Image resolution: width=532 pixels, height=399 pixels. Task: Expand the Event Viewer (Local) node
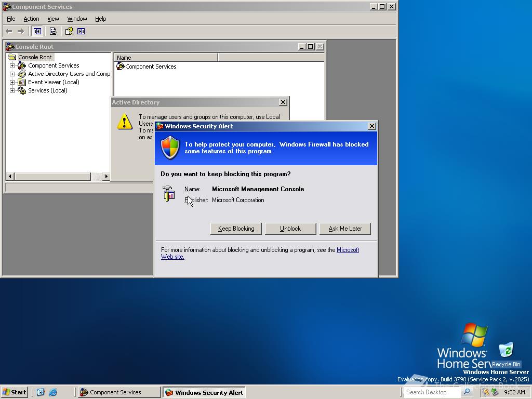click(12, 82)
